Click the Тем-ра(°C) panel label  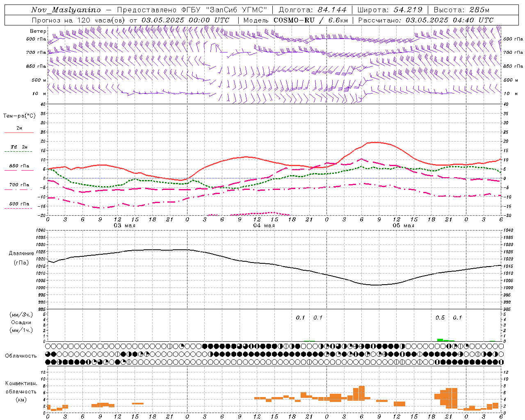19,116
